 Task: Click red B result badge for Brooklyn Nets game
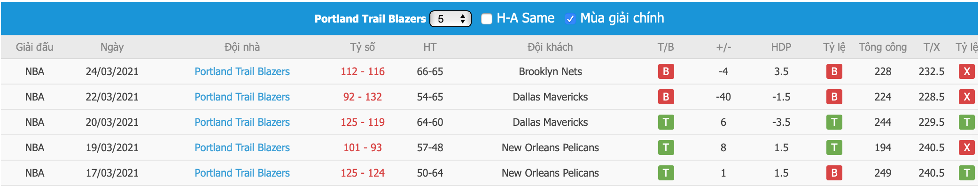click(666, 71)
